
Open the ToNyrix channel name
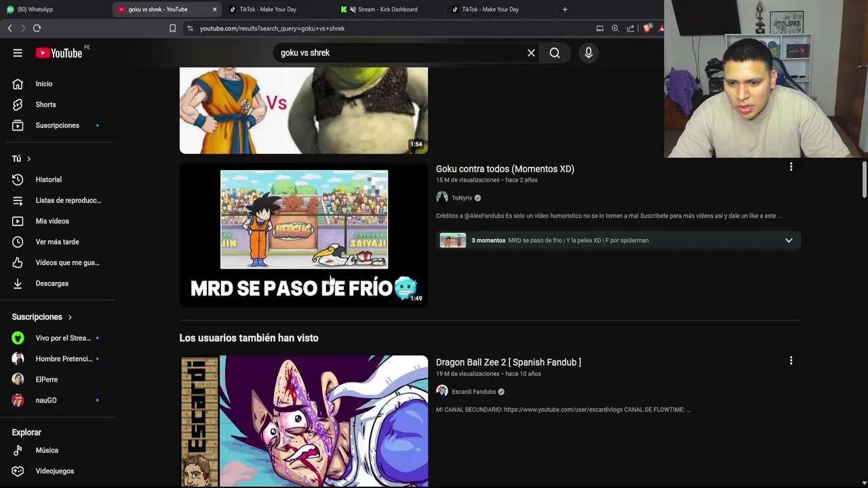click(x=462, y=198)
